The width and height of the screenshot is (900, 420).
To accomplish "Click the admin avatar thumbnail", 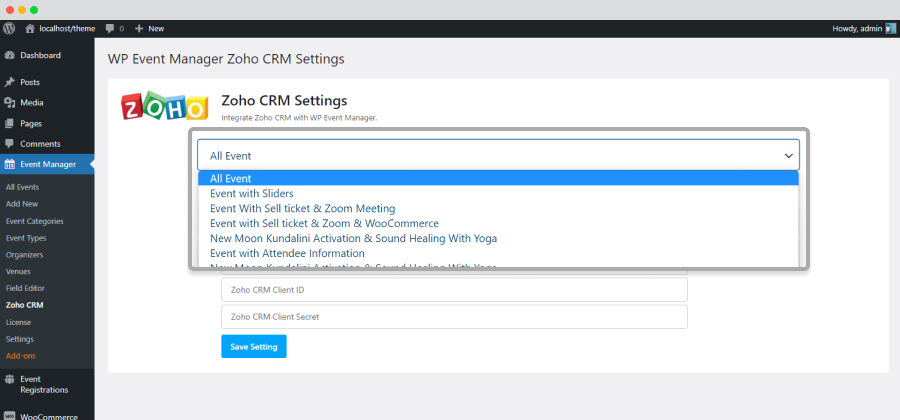I will [x=890, y=28].
